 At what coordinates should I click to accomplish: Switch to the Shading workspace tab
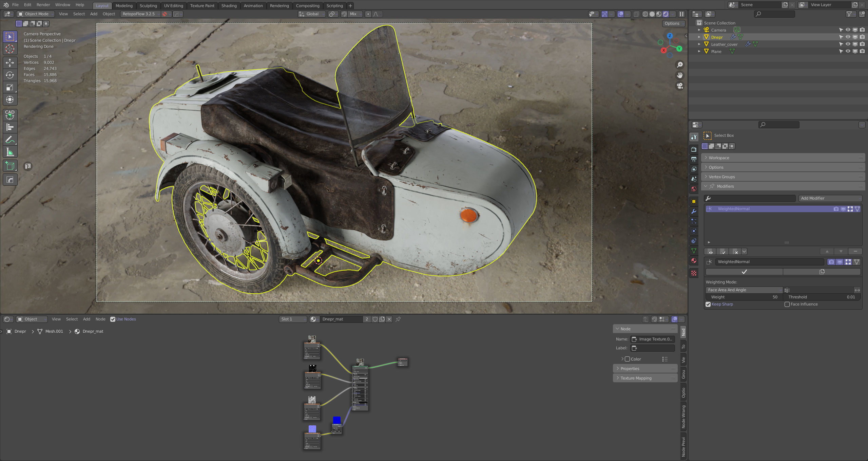pos(229,5)
